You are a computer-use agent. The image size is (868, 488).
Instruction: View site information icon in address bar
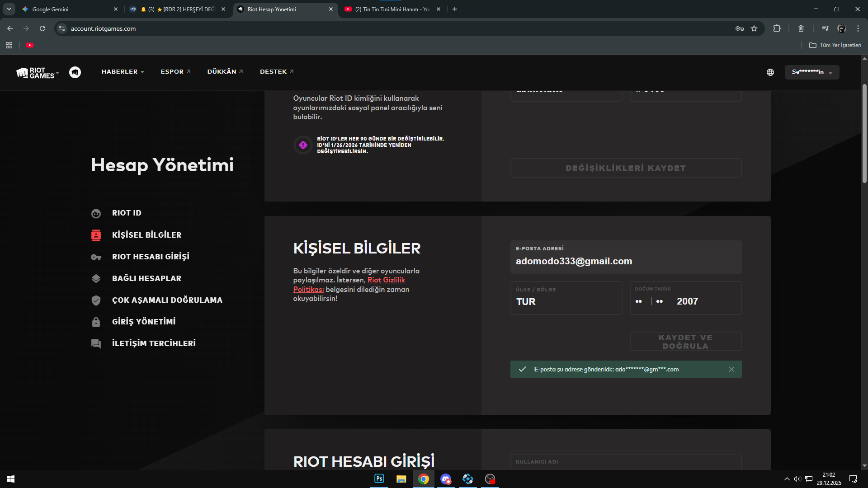[62, 28]
